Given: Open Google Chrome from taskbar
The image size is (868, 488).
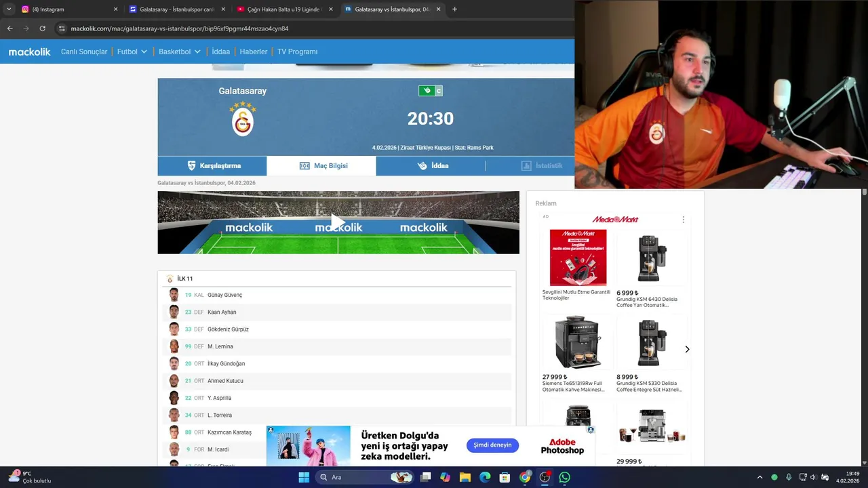Looking at the screenshot, I should 525,477.
